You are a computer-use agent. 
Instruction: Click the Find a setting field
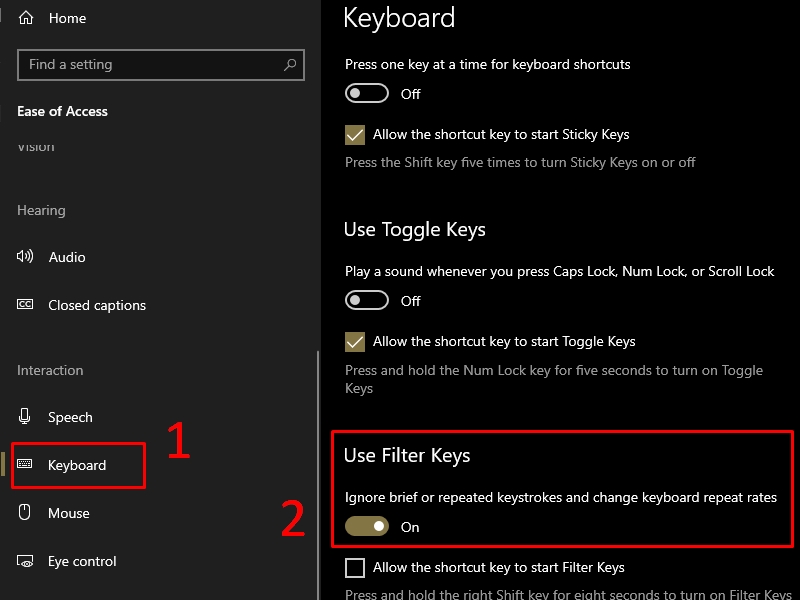coord(161,65)
